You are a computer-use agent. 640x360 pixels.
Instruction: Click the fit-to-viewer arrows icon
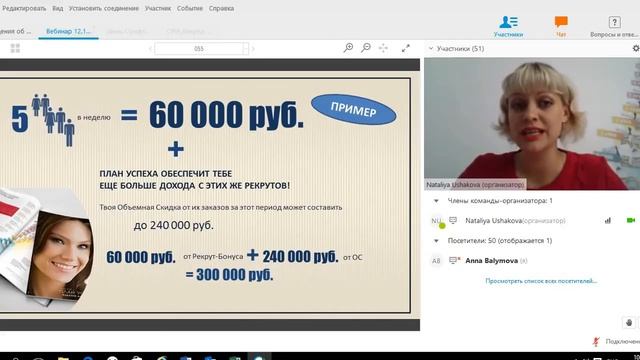(383, 48)
